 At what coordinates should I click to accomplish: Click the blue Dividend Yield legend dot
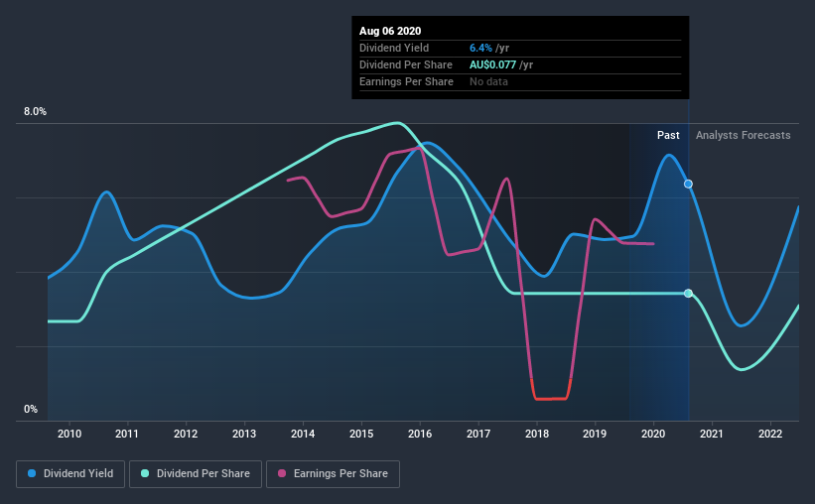(x=32, y=473)
